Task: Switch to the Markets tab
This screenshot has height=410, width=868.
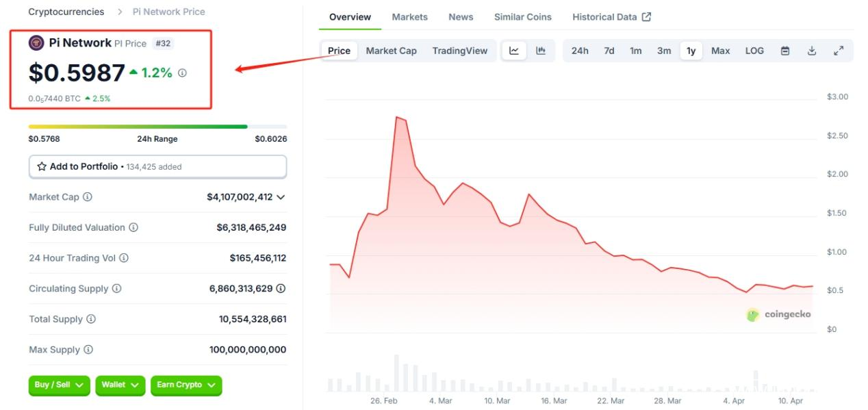Action: click(x=409, y=17)
